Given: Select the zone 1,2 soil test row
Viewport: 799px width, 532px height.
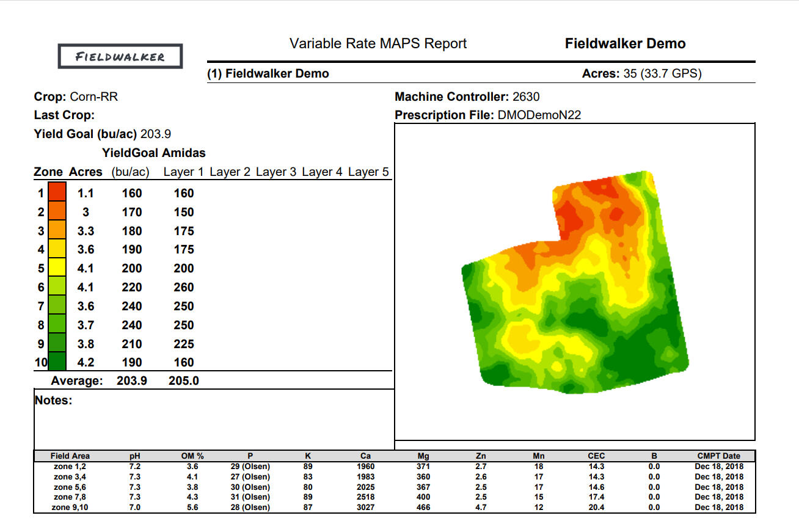Looking at the screenshot, I should [394, 466].
